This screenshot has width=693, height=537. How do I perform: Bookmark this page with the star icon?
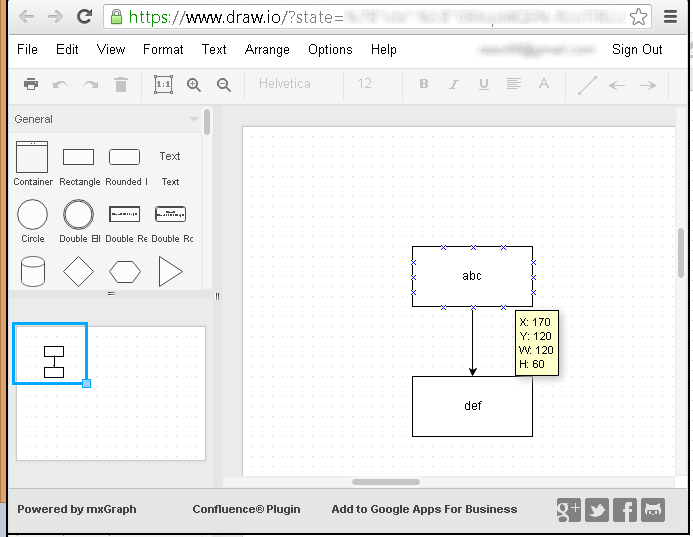637,17
